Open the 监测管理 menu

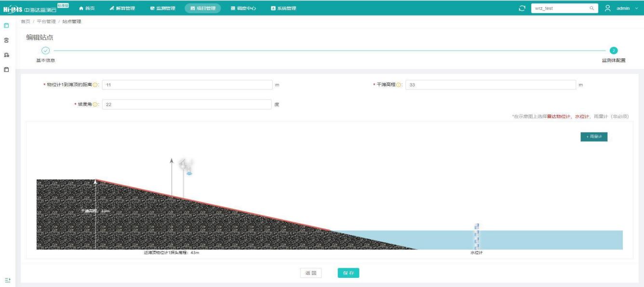[x=159, y=8]
